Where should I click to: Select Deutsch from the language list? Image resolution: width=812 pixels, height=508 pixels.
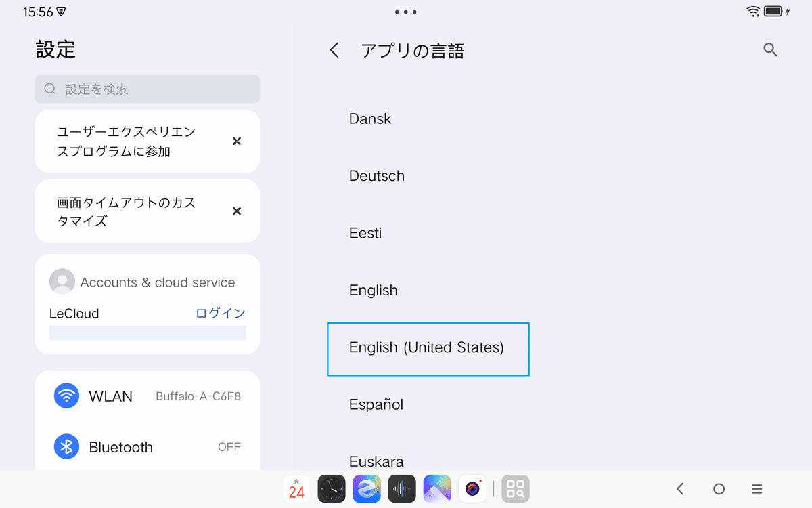click(x=377, y=175)
